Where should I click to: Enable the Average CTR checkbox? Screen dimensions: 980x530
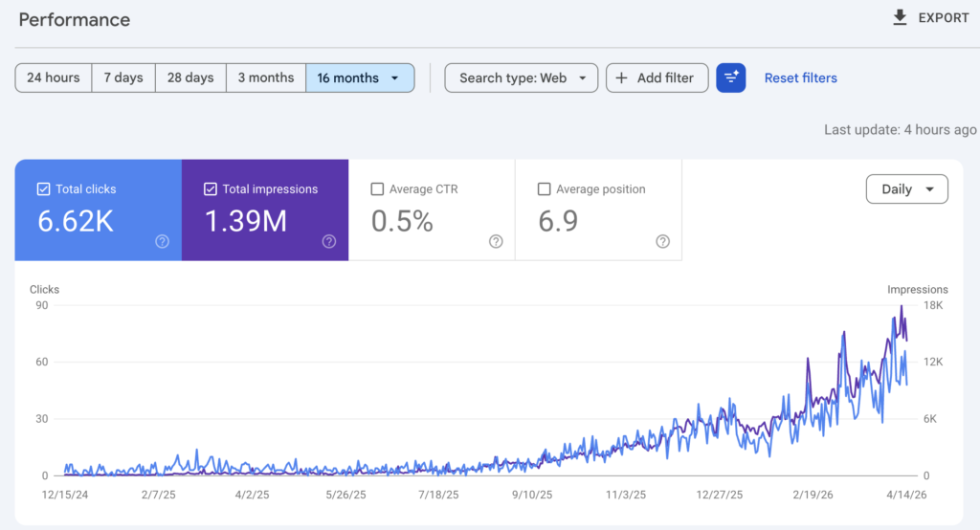point(377,189)
